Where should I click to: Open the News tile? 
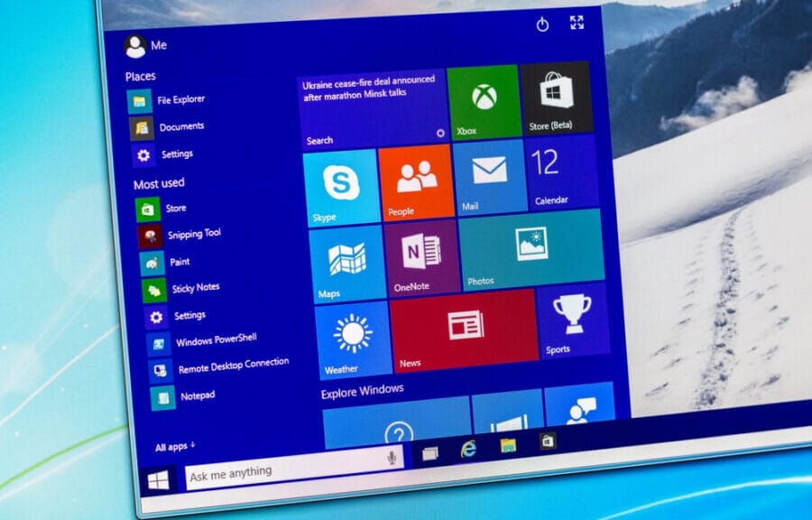tap(464, 331)
